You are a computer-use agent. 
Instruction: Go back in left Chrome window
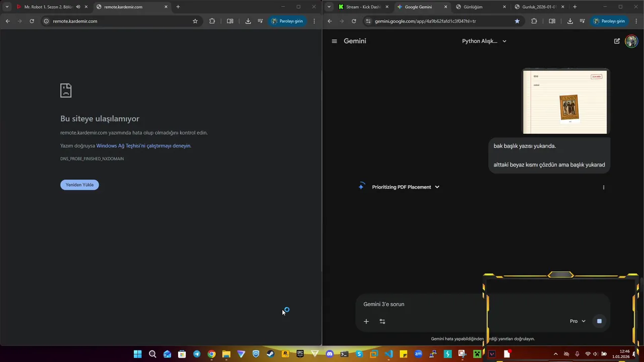click(8, 21)
